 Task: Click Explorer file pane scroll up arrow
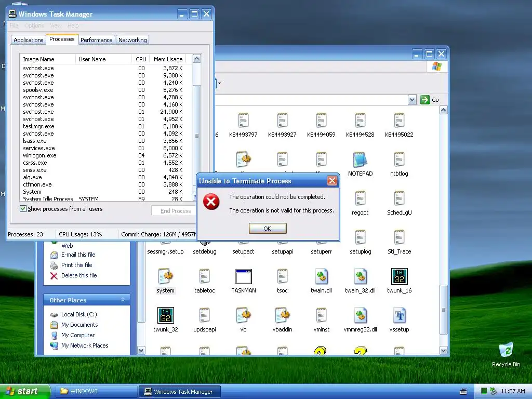click(x=444, y=110)
